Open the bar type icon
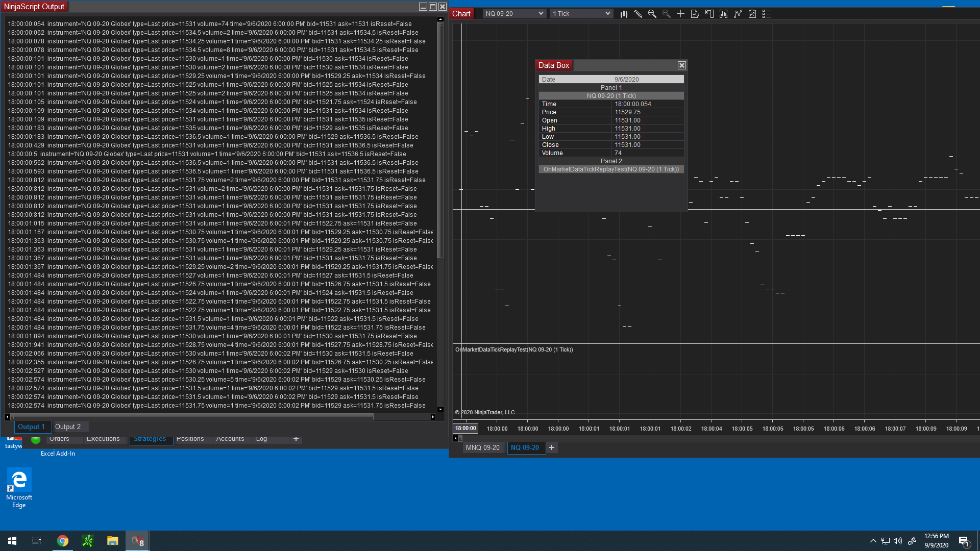This screenshot has width=980, height=551. tap(624, 14)
